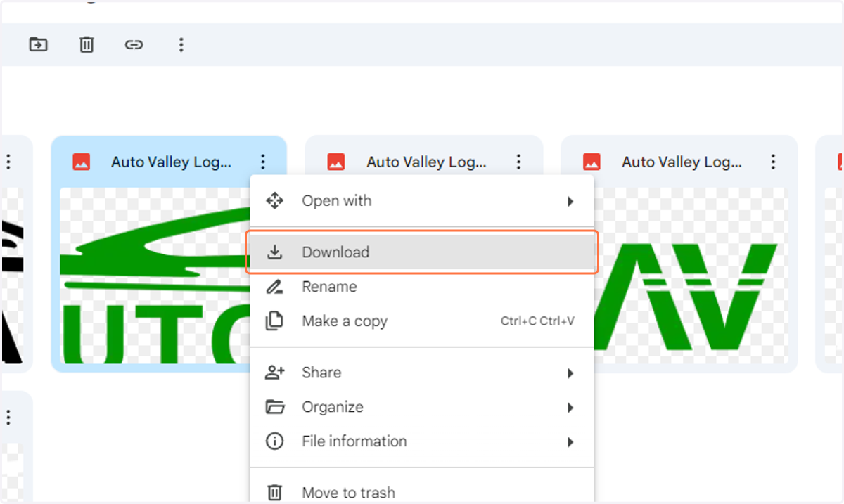Open the Open with submenu
This screenshot has height=504, width=844.
pyautogui.click(x=422, y=201)
